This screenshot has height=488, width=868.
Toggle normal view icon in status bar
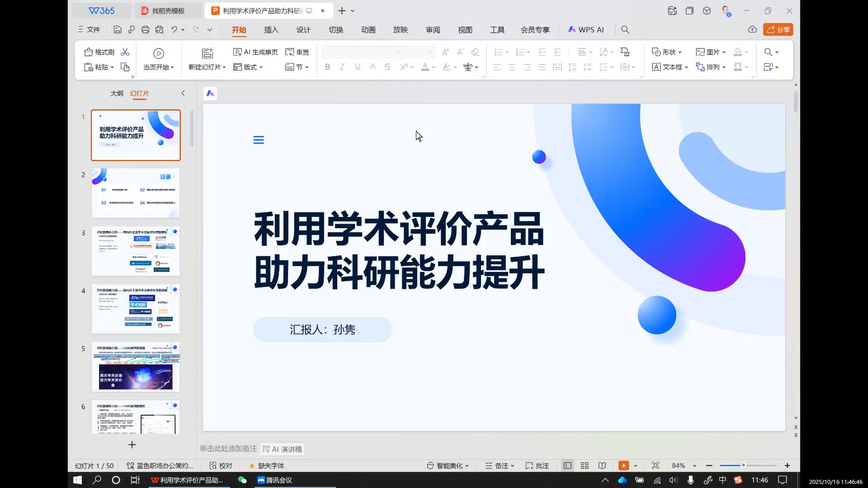[567, 466]
